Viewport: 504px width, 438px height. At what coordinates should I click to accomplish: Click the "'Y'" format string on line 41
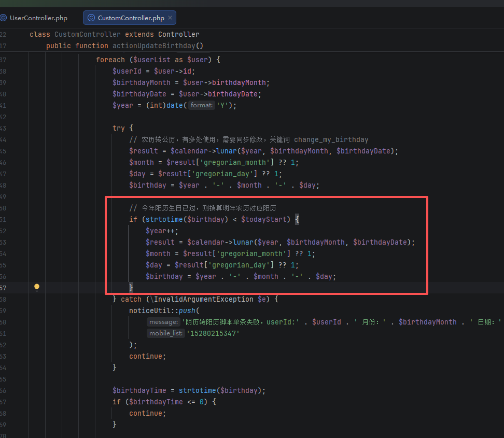[x=222, y=105]
